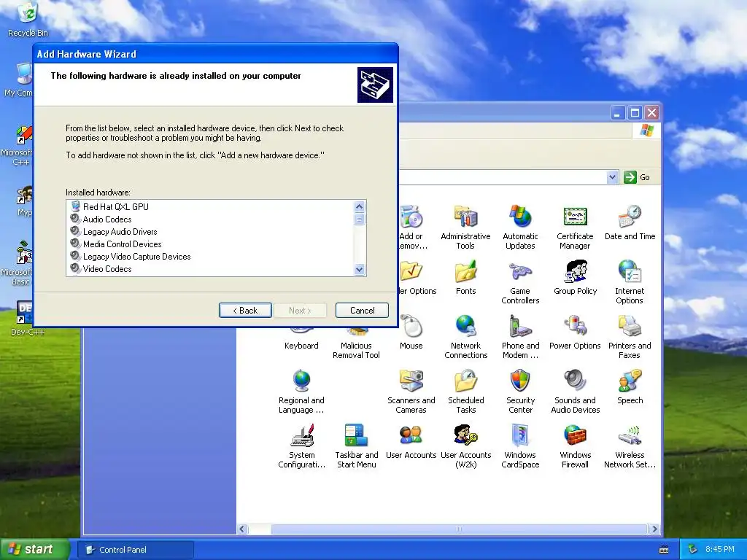Screen dimensions: 747x560
Task: Open Group Policy icon
Action: pos(575,278)
